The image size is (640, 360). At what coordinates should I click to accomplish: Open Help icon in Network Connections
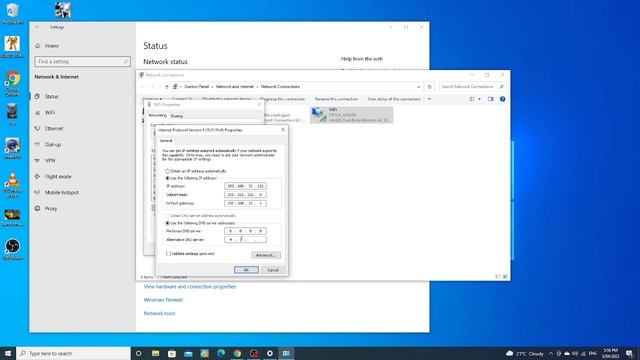pyautogui.click(x=502, y=99)
